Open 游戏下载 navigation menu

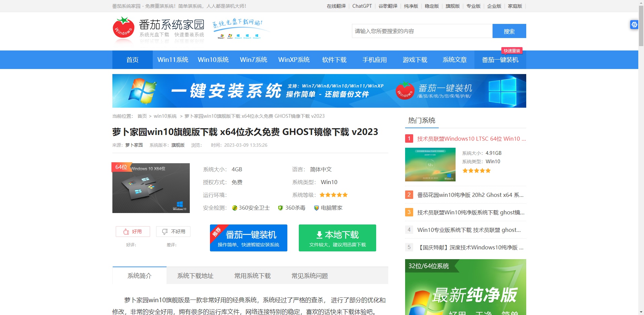click(x=415, y=60)
